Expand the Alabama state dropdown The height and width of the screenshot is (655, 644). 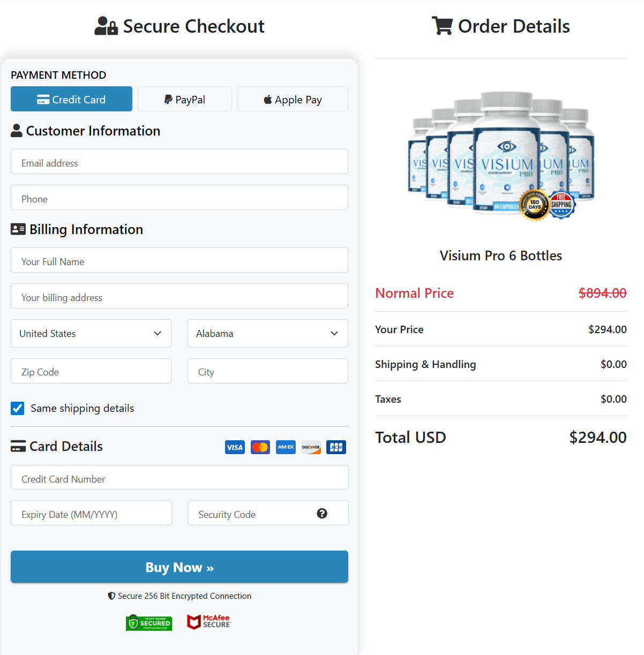[267, 333]
